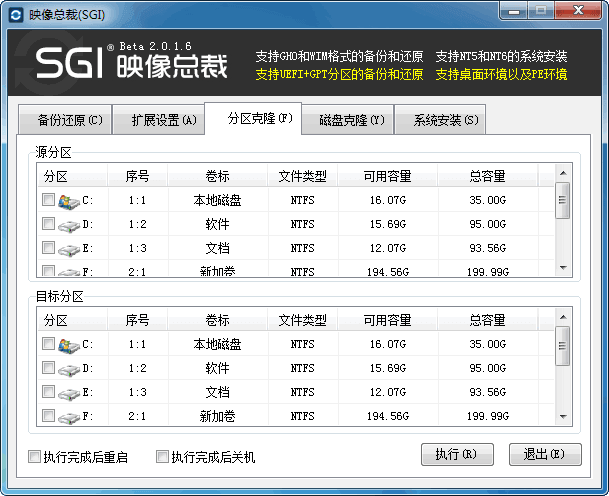Screen dimensions: 609x496
Task: Click the F: drive icon in source partitions
Action: click(69, 272)
